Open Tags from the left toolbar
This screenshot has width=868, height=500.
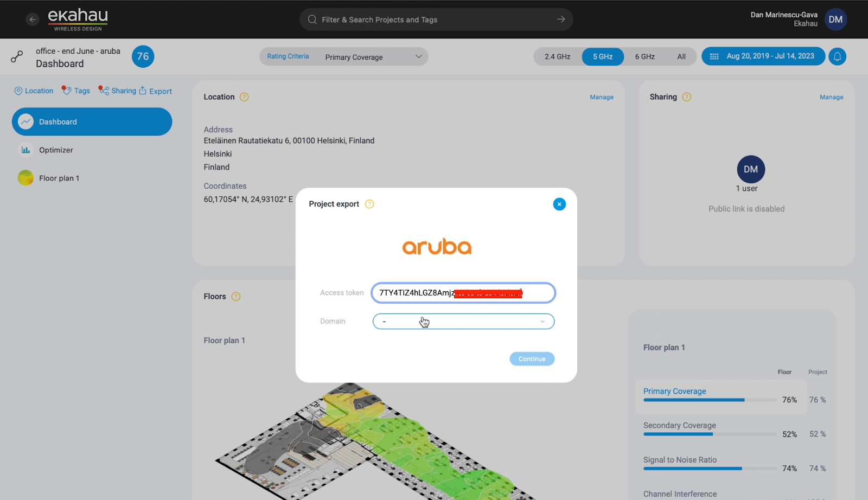[75, 91]
